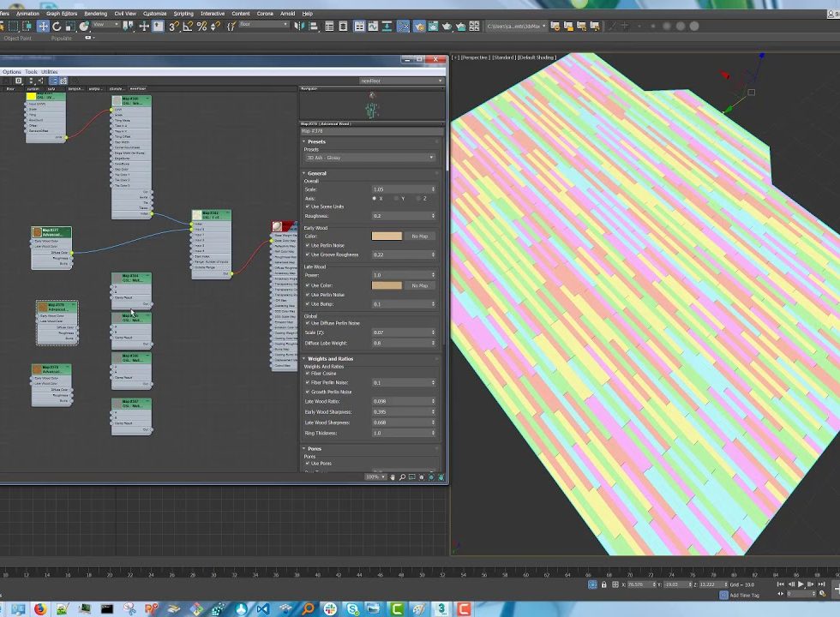Select the Y axis radio button

[x=396, y=199]
